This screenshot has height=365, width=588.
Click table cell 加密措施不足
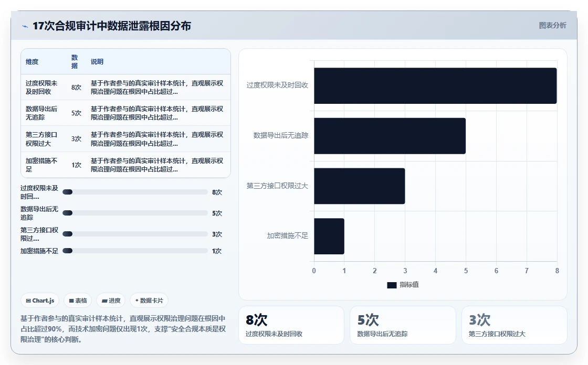41,165
